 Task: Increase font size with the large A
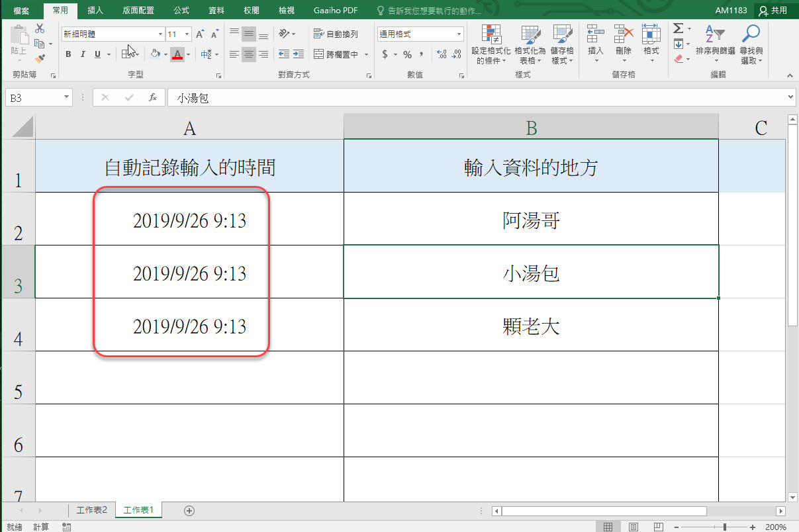pyautogui.click(x=201, y=34)
